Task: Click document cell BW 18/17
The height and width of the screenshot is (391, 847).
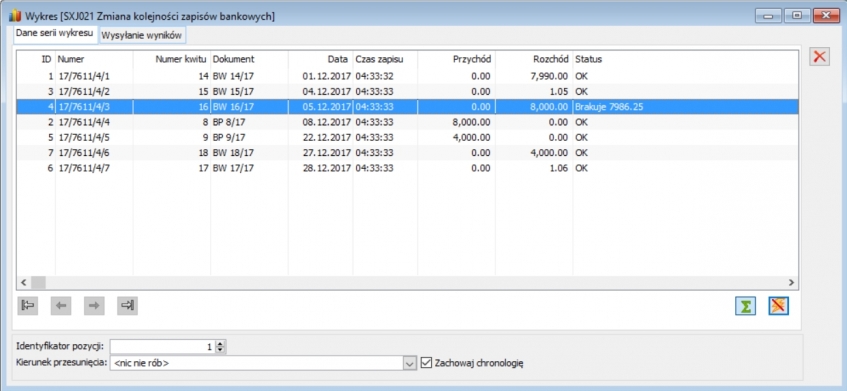Action: pyautogui.click(x=233, y=153)
